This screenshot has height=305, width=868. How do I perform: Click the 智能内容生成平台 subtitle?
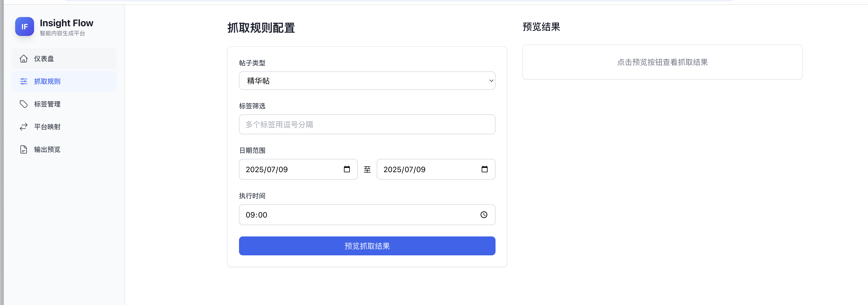(62, 33)
